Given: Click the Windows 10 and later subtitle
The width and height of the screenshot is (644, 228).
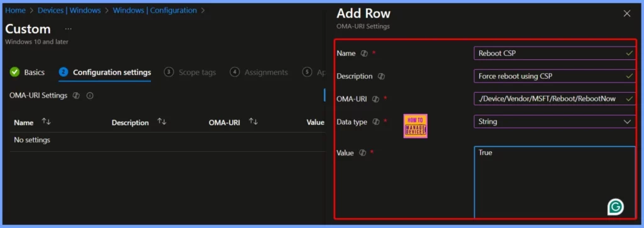Looking at the screenshot, I should pos(36,42).
